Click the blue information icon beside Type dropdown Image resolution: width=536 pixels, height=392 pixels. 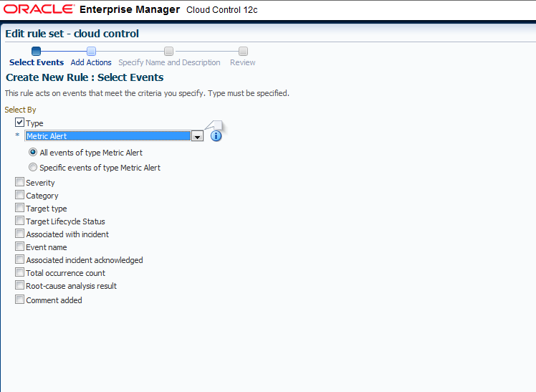(x=216, y=136)
